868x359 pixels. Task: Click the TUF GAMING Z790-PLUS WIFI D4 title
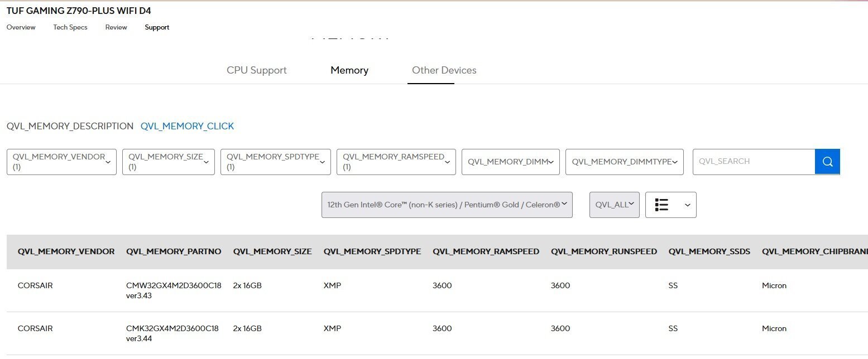[x=79, y=11]
